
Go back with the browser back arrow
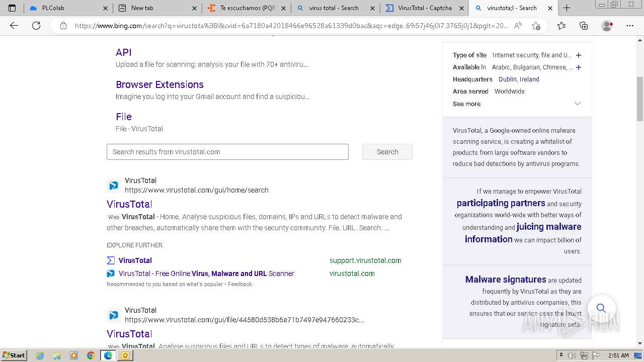(x=14, y=26)
